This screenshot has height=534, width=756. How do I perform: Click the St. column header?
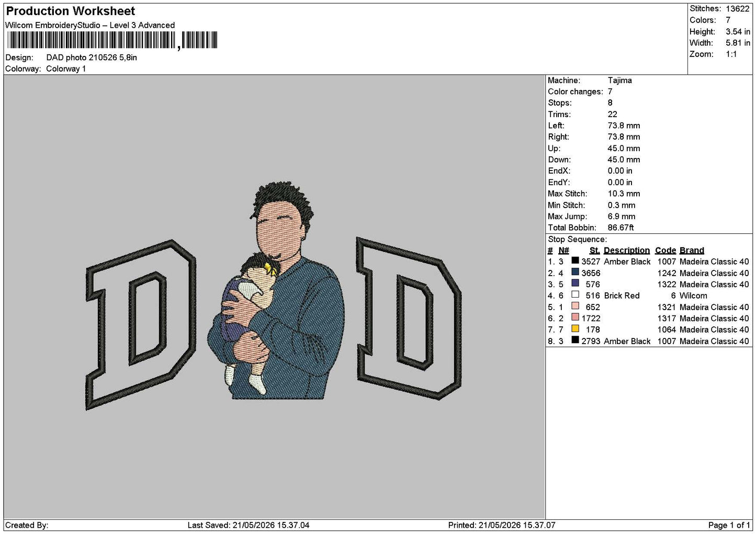tap(594, 251)
